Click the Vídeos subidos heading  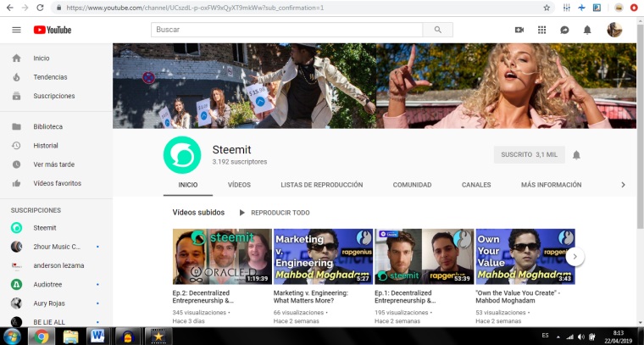[x=198, y=213]
